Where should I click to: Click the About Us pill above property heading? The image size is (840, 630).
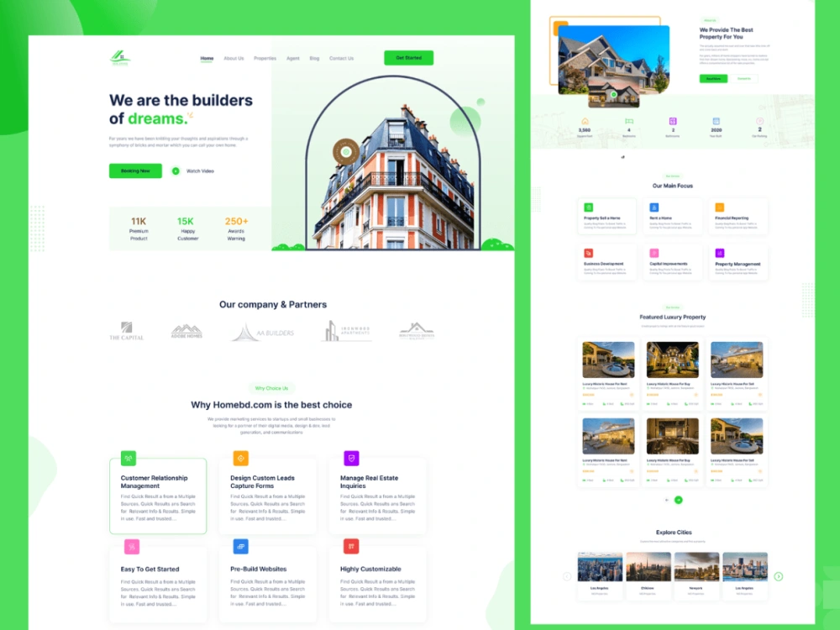coord(710,20)
